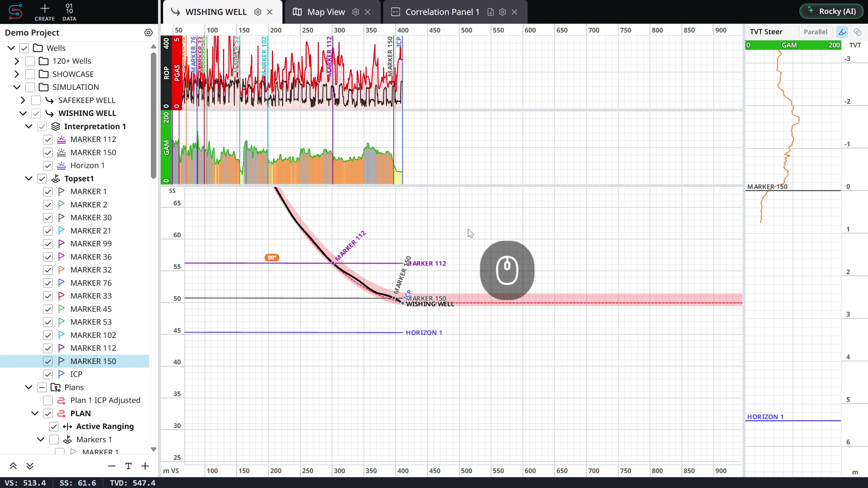The width and height of the screenshot is (868, 488).
Task: Expand the SHOWCASE folder
Action: pyautogui.click(x=17, y=74)
